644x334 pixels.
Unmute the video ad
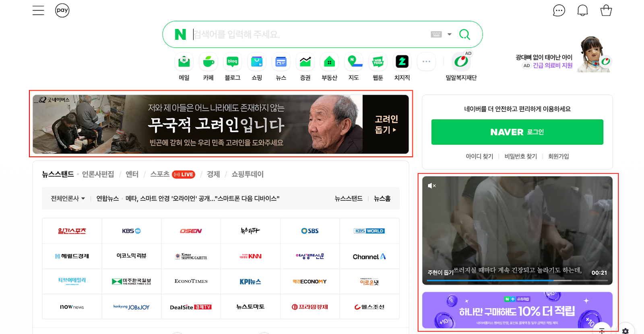(431, 186)
